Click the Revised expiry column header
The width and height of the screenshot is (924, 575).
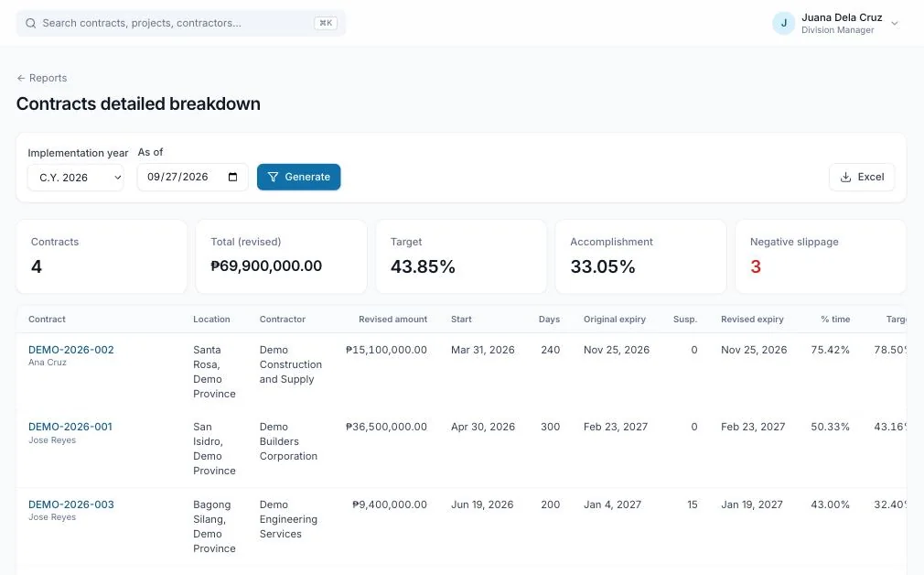click(753, 319)
